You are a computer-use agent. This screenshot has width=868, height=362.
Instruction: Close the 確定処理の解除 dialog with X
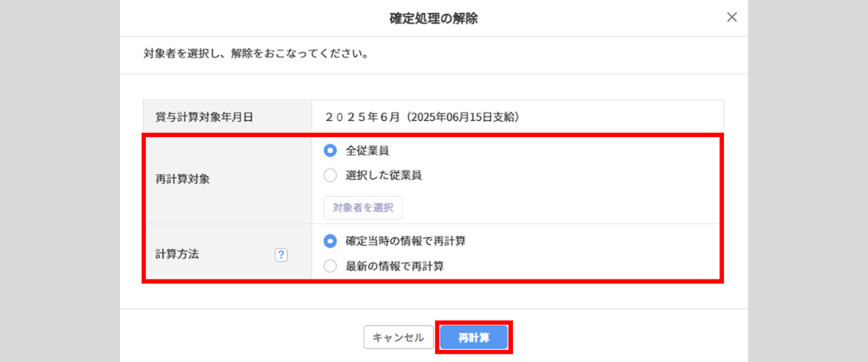732,18
